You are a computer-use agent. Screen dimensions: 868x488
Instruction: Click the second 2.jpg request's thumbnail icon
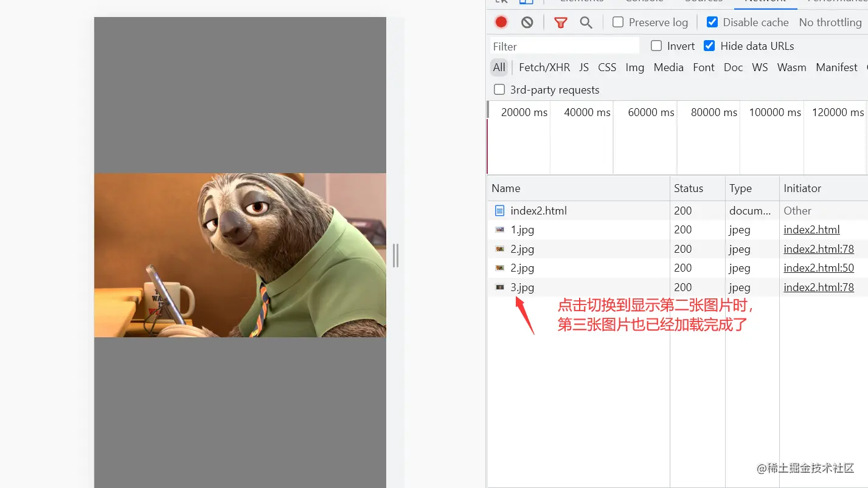(x=501, y=268)
